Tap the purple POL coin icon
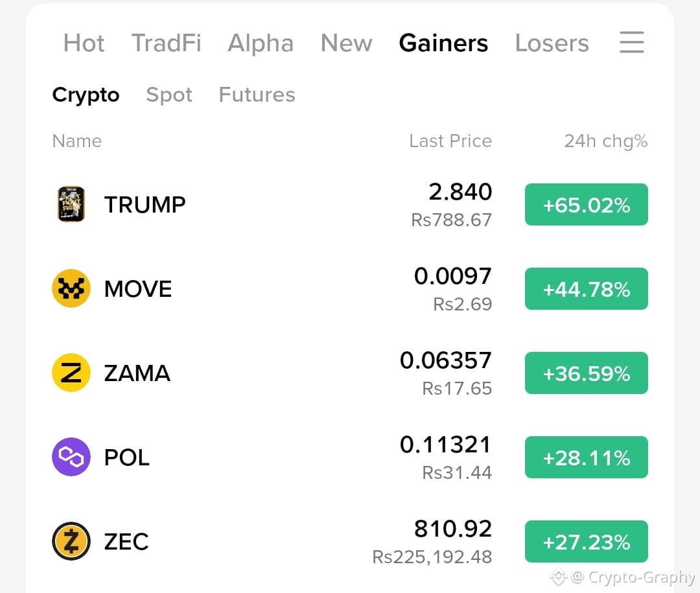Image resolution: width=700 pixels, height=593 pixels. tap(71, 457)
